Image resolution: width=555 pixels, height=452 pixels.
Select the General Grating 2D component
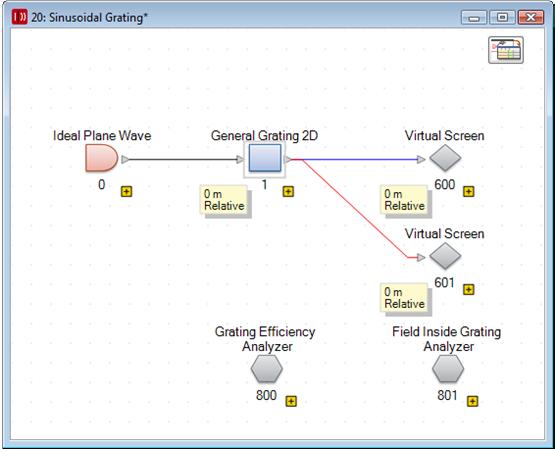[x=265, y=158]
